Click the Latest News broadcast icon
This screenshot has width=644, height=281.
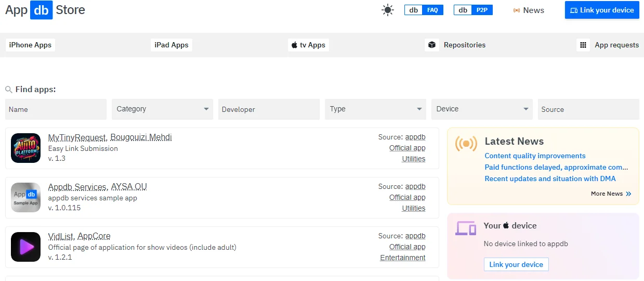click(x=466, y=143)
